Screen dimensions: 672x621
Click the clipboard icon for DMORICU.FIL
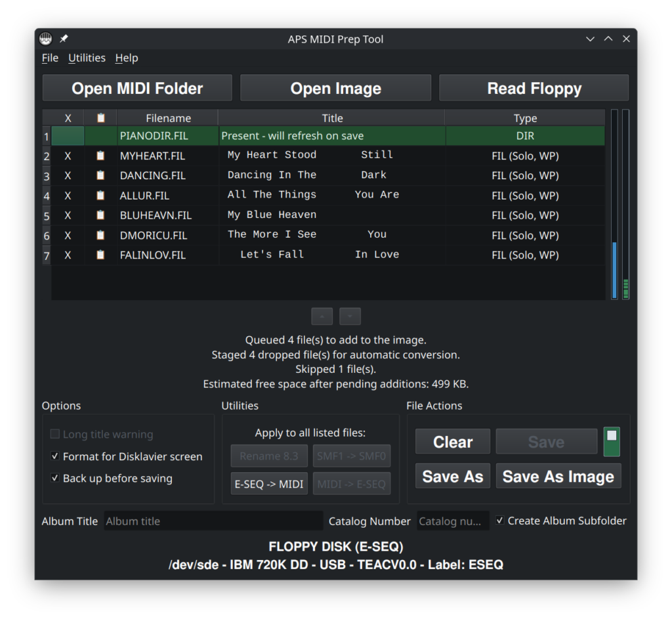tap(100, 235)
